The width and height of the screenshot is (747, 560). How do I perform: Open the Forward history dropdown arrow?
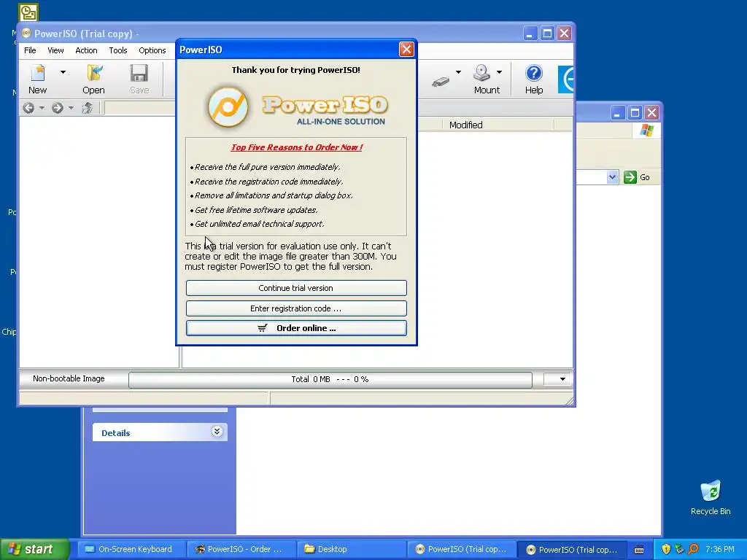point(71,108)
